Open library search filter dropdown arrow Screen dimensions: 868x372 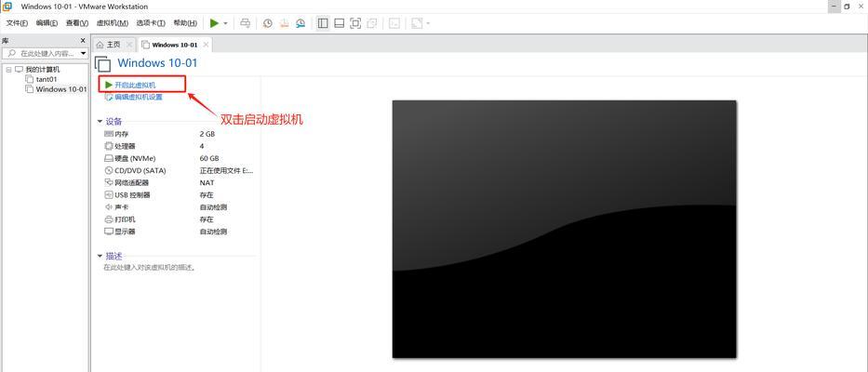[x=84, y=54]
